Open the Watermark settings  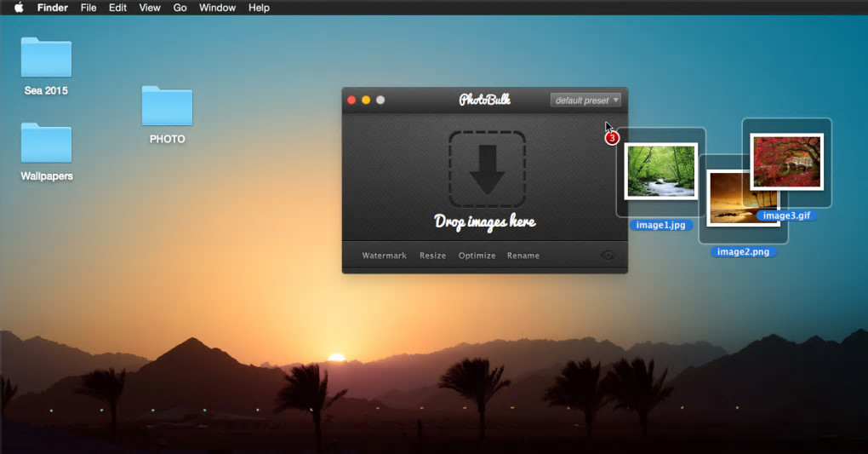(x=384, y=256)
